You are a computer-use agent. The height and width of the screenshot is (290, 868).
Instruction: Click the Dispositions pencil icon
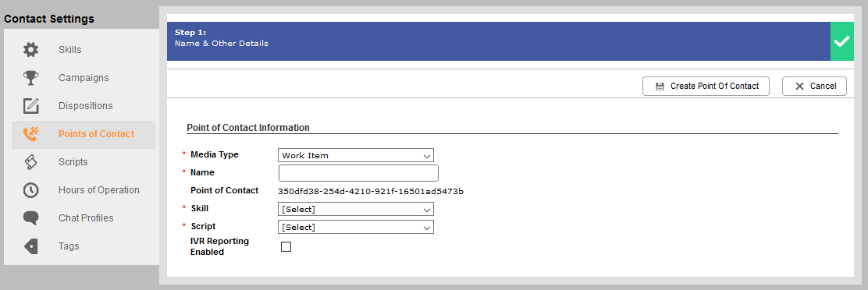click(x=31, y=106)
